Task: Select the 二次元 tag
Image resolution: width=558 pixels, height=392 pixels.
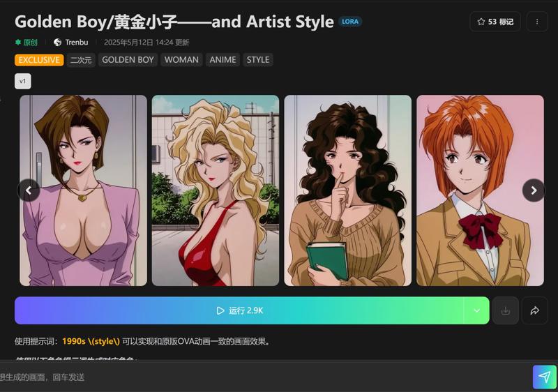Action: (81, 60)
